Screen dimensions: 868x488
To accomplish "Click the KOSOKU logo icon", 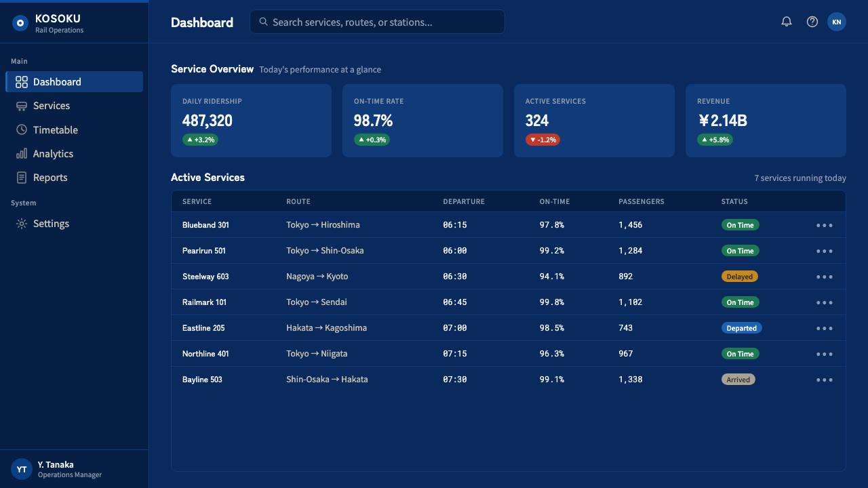I will tap(20, 24).
